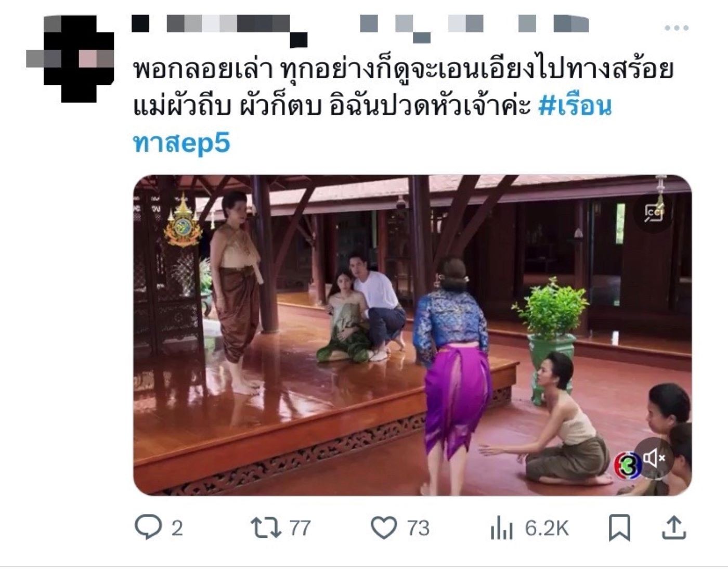Click the blurred account handle
This screenshot has height=569, width=728.
(474, 27)
